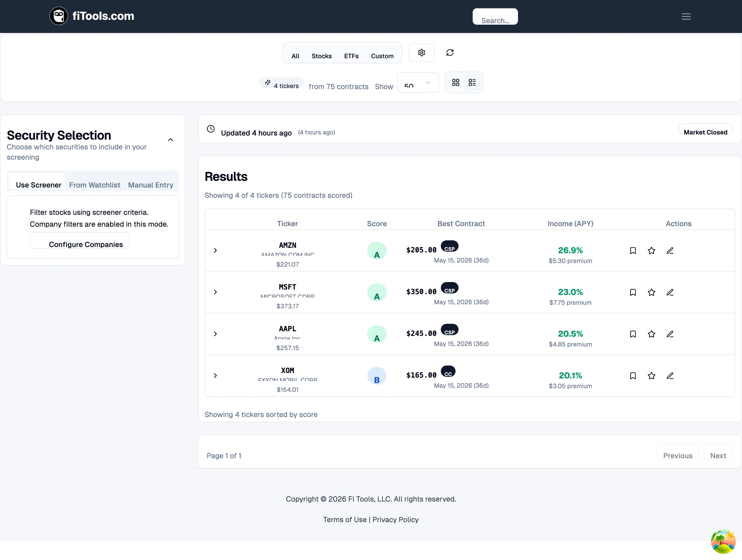This screenshot has width=742, height=560.
Task: Focus the Search input field
Action: (495, 16)
